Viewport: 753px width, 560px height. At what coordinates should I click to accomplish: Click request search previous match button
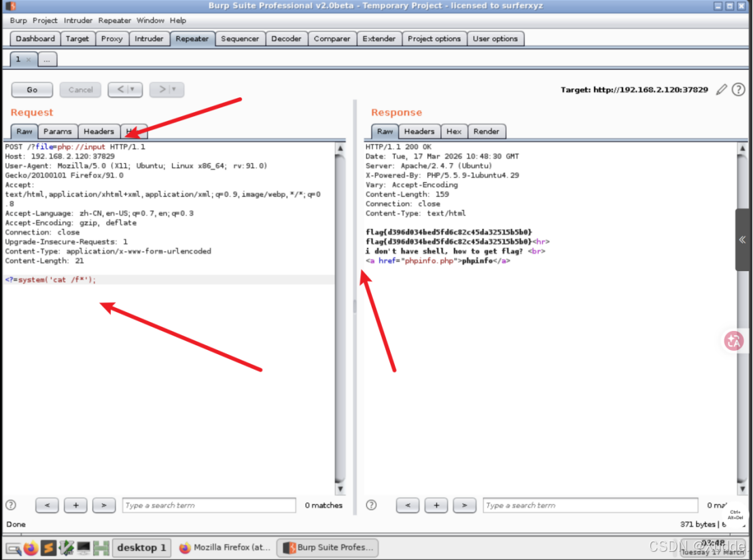tap(47, 505)
